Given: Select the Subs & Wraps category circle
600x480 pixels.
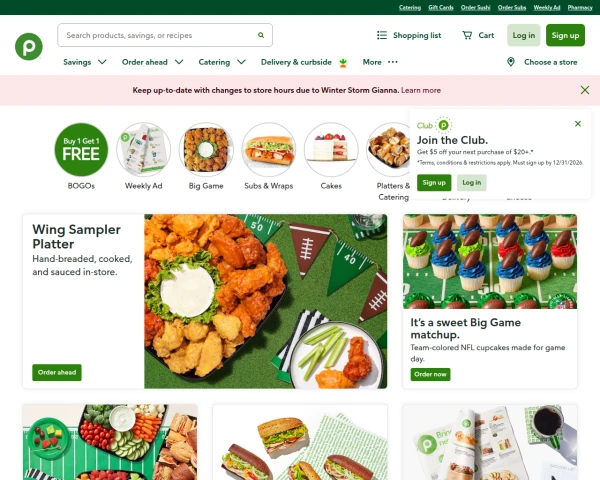Looking at the screenshot, I should (269, 150).
